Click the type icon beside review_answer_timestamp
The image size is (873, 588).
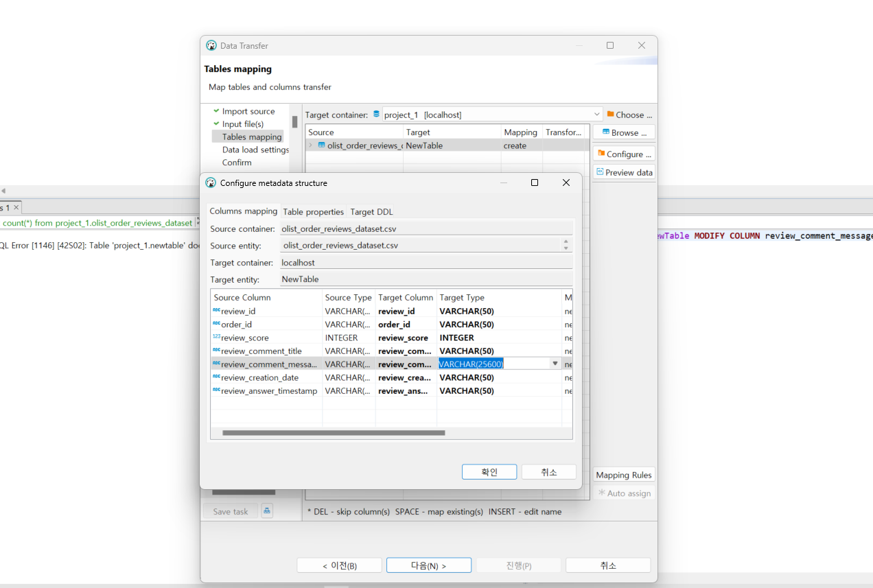(216, 390)
